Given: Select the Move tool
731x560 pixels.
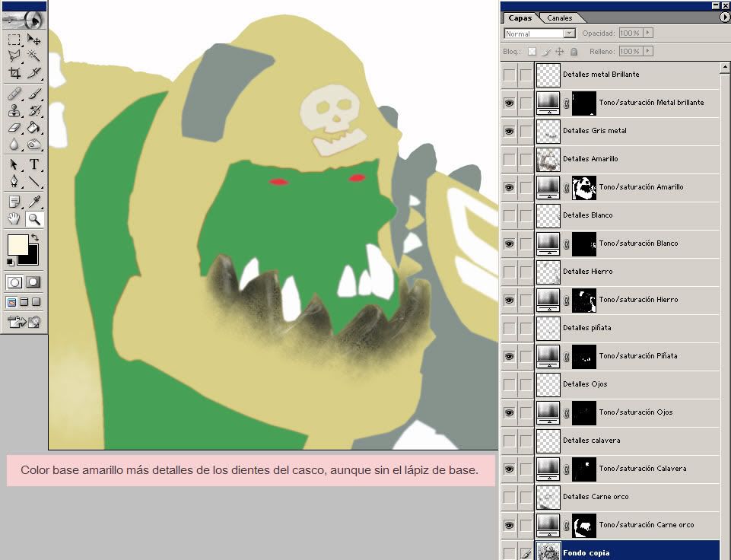Looking at the screenshot, I should (x=33, y=39).
